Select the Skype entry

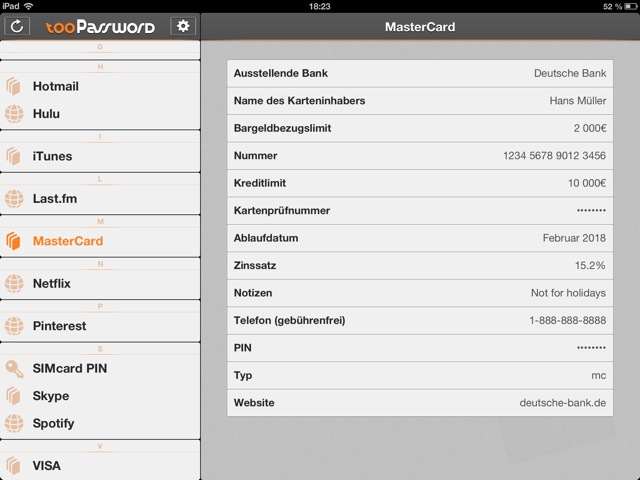(x=100, y=396)
